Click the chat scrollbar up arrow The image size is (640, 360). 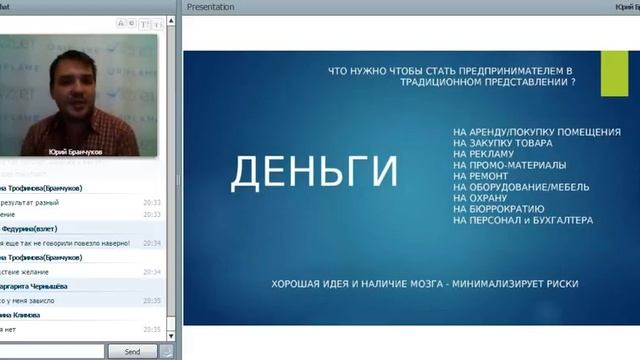[171, 21]
